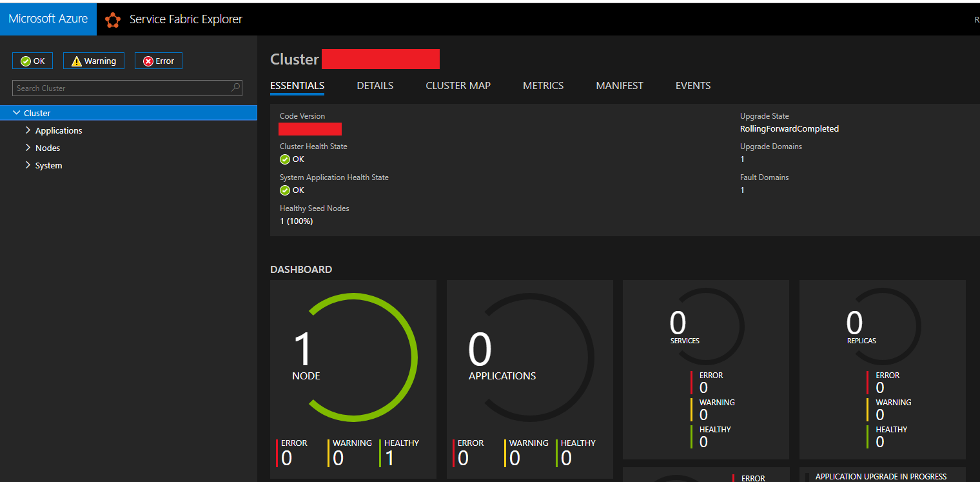
Task: Collapse the Cluster tree node
Action: [17, 112]
